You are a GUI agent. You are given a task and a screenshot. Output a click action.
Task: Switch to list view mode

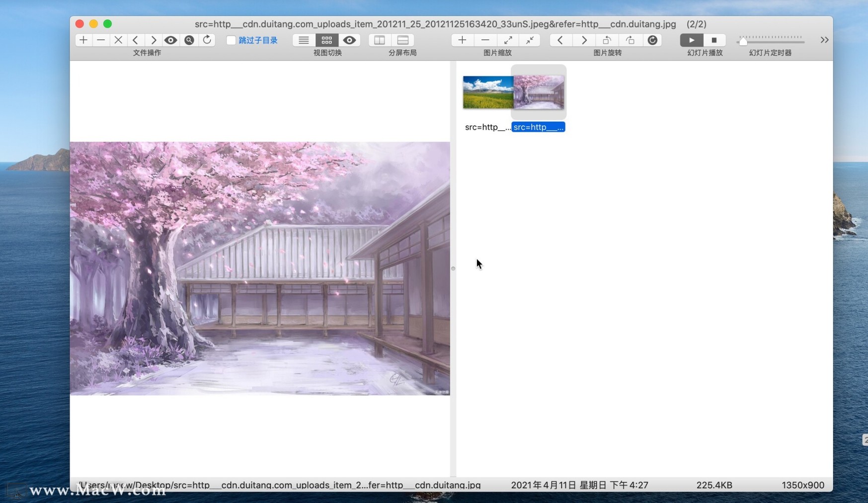pyautogui.click(x=304, y=40)
